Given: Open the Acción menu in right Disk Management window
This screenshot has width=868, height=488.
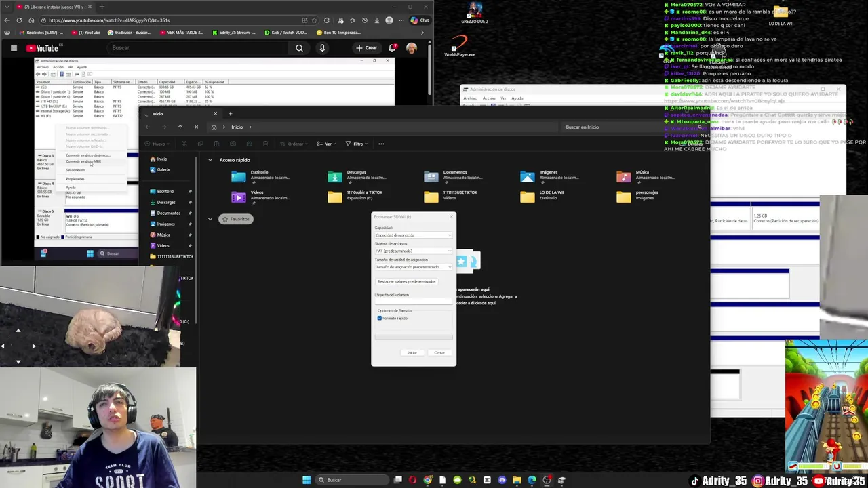Looking at the screenshot, I should pos(489,98).
